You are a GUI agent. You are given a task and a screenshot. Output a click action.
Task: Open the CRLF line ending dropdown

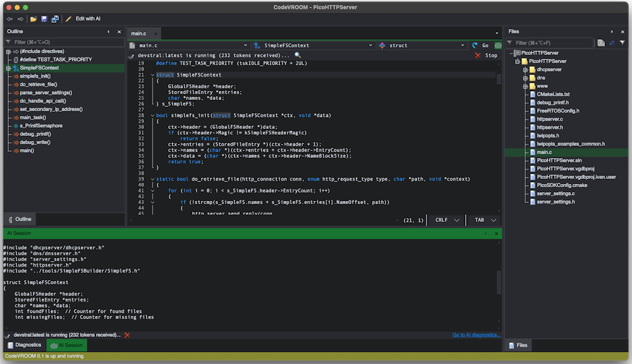coord(447,220)
